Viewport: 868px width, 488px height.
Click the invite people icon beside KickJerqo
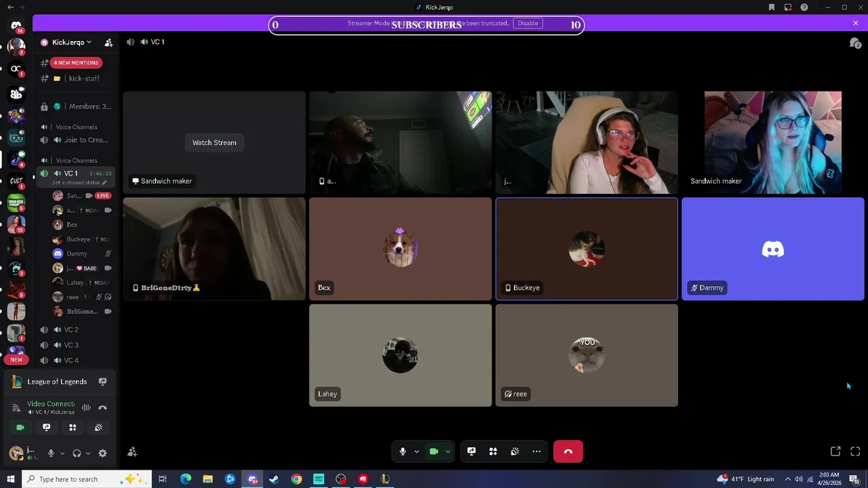108,42
